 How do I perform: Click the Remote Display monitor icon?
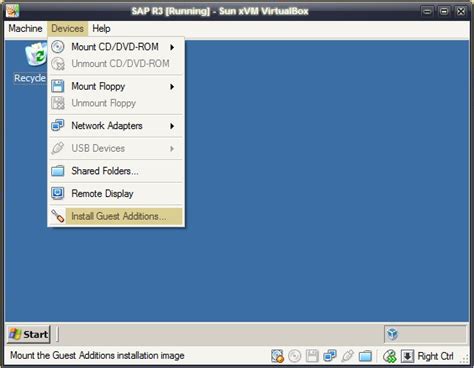click(58, 193)
